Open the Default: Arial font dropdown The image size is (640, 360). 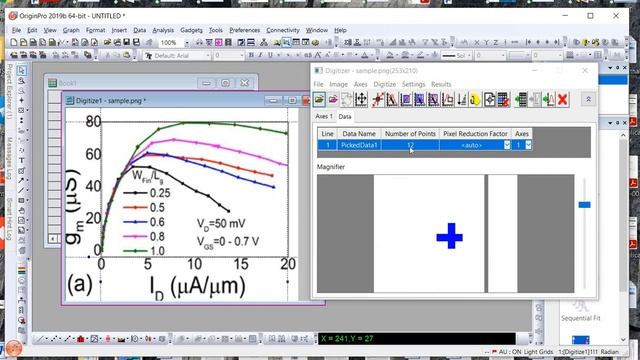pos(208,56)
